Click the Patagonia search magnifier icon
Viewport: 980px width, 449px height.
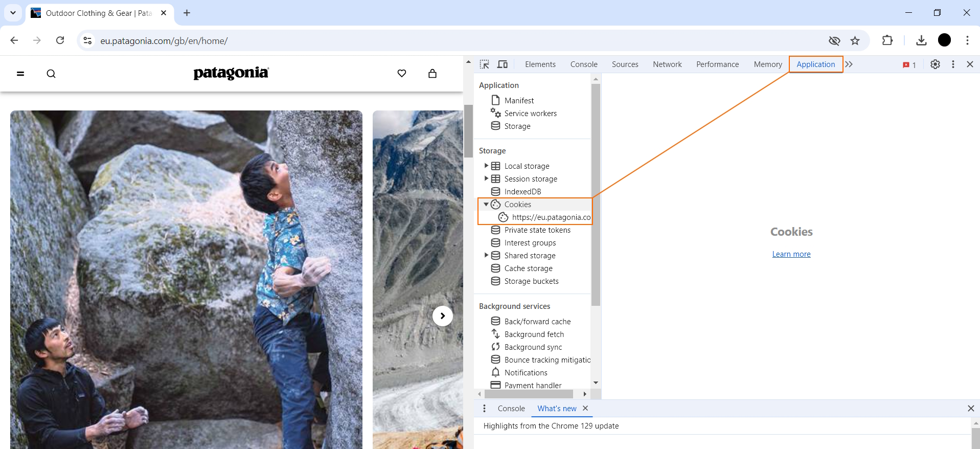(51, 74)
